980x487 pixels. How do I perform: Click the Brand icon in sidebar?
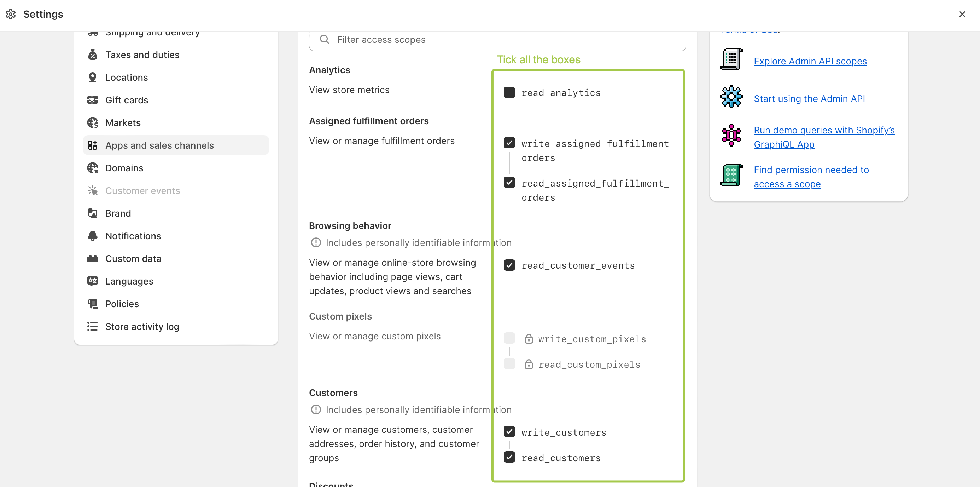click(92, 213)
